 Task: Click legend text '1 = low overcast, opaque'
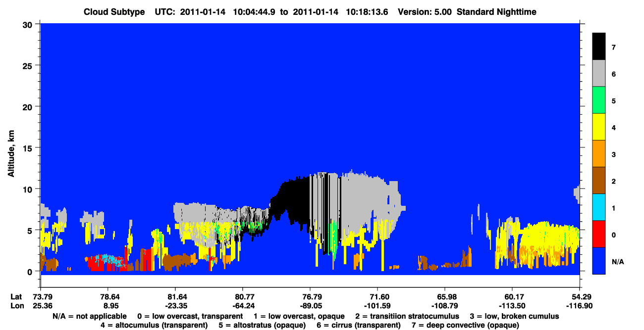(299, 316)
